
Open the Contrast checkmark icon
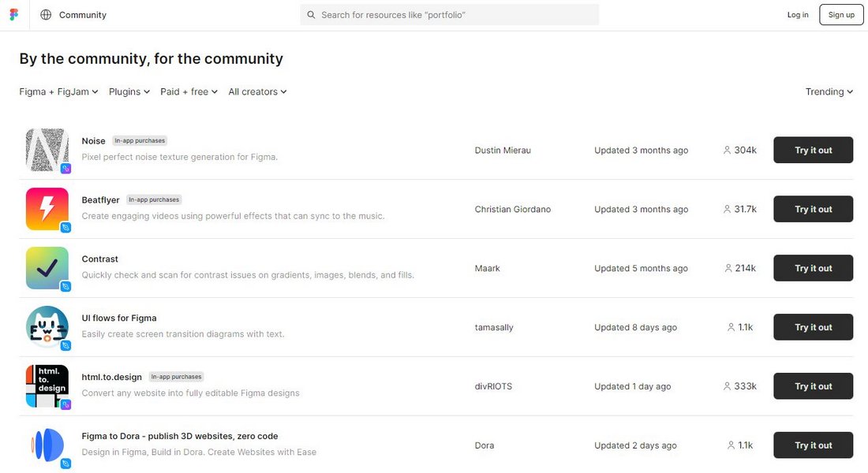47,268
